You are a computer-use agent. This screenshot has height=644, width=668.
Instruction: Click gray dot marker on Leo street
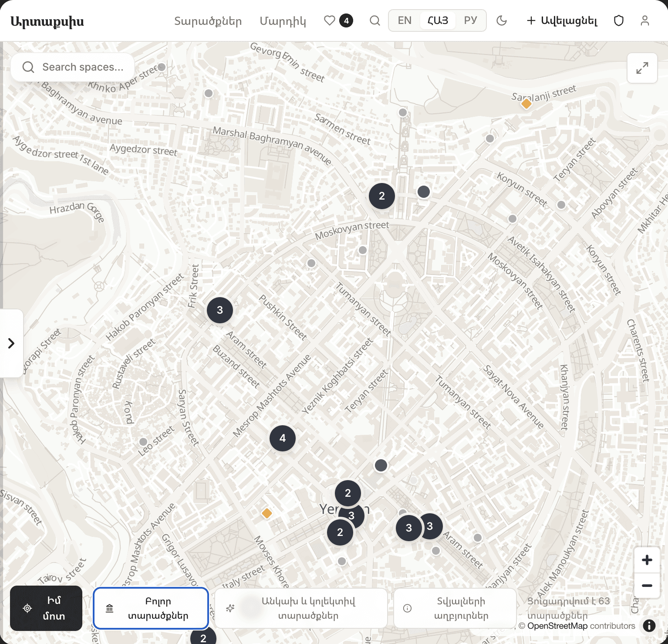point(143,442)
